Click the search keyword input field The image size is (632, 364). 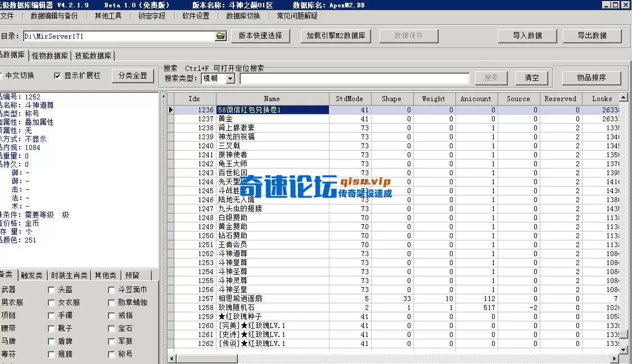[x=355, y=78]
